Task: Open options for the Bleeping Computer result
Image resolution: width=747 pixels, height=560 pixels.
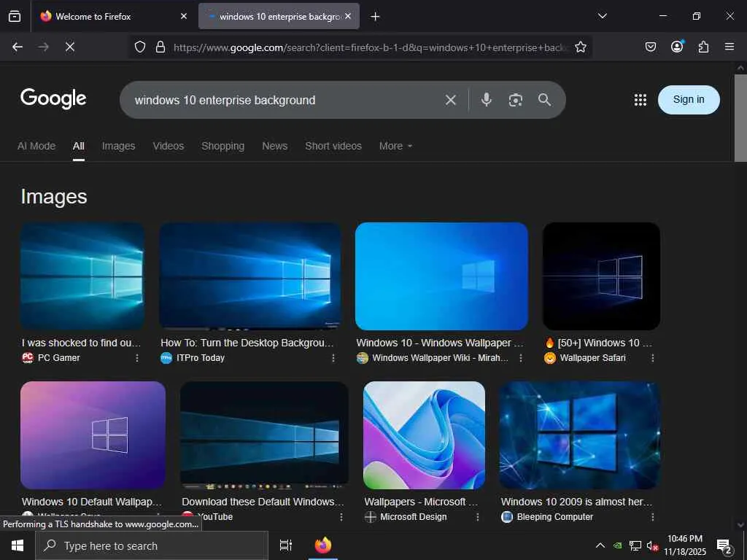Action: pyautogui.click(x=653, y=517)
